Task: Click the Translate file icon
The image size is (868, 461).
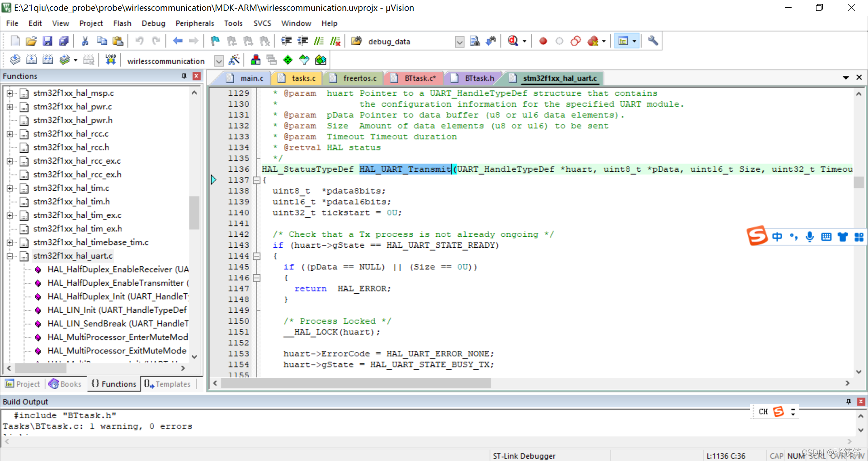Action: tap(15, 60)
